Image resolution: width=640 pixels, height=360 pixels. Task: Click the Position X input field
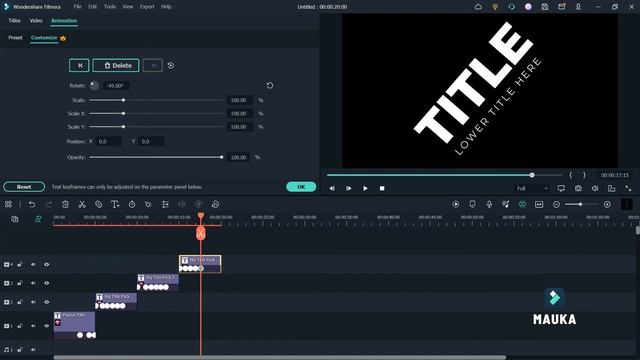pos(108,141)
